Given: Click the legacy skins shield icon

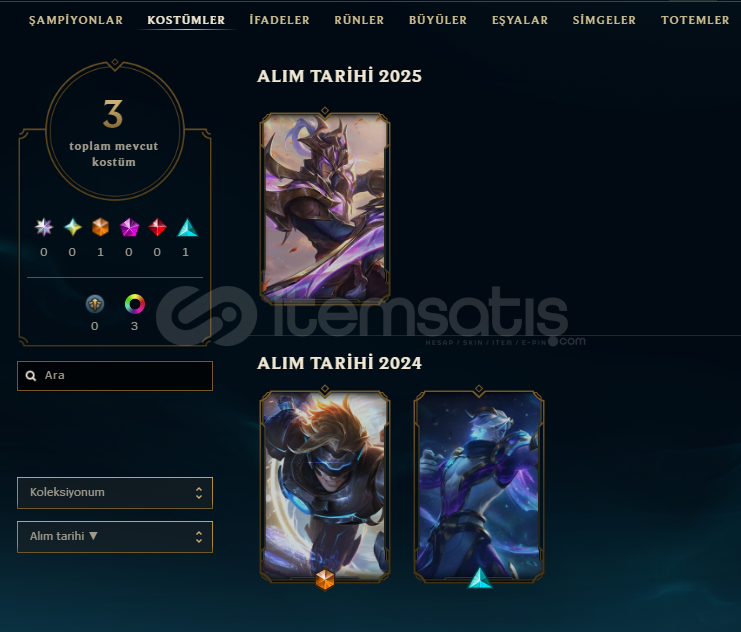Looking at the screenshot, I should (x=95, y=304).
